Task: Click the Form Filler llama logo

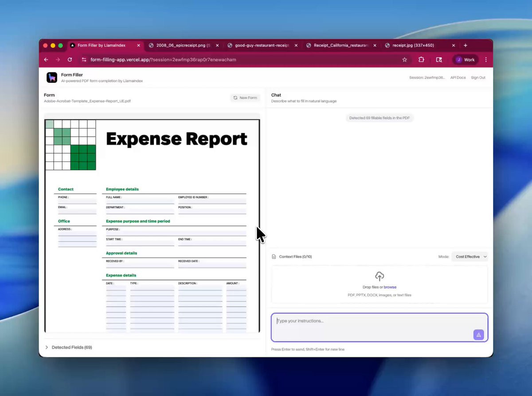Action: [52, 78]
